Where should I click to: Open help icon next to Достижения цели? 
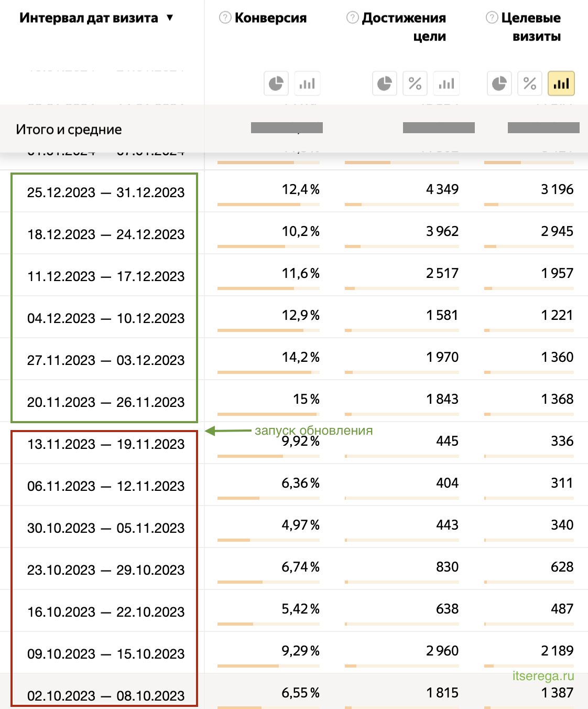point(352,18)
